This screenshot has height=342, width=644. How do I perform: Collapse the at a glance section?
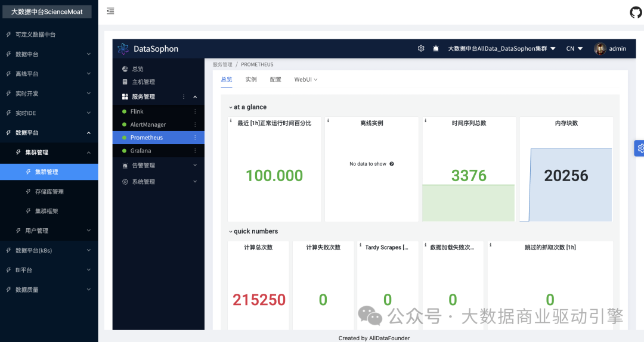point(231,107)
